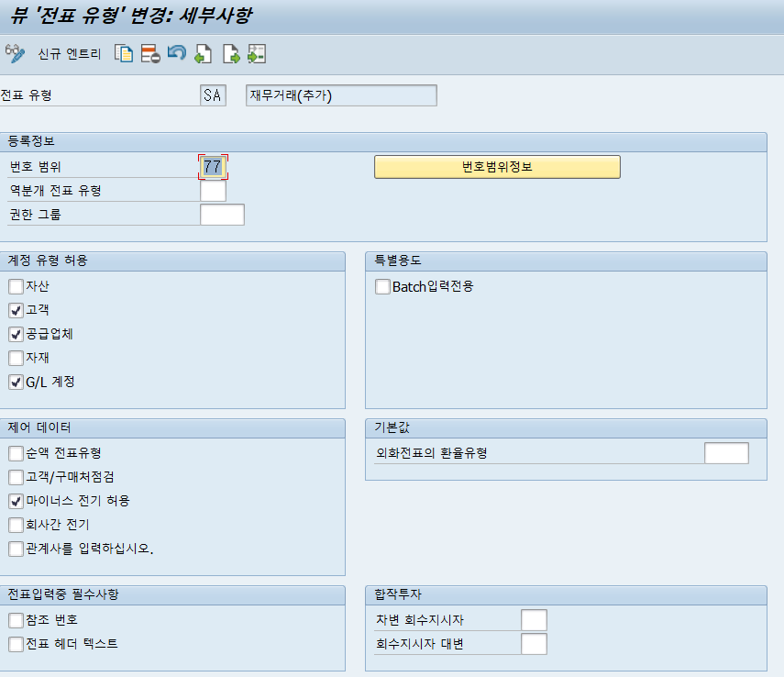
Task: Click the 등록정보 section header
Action: pos(383,141)
